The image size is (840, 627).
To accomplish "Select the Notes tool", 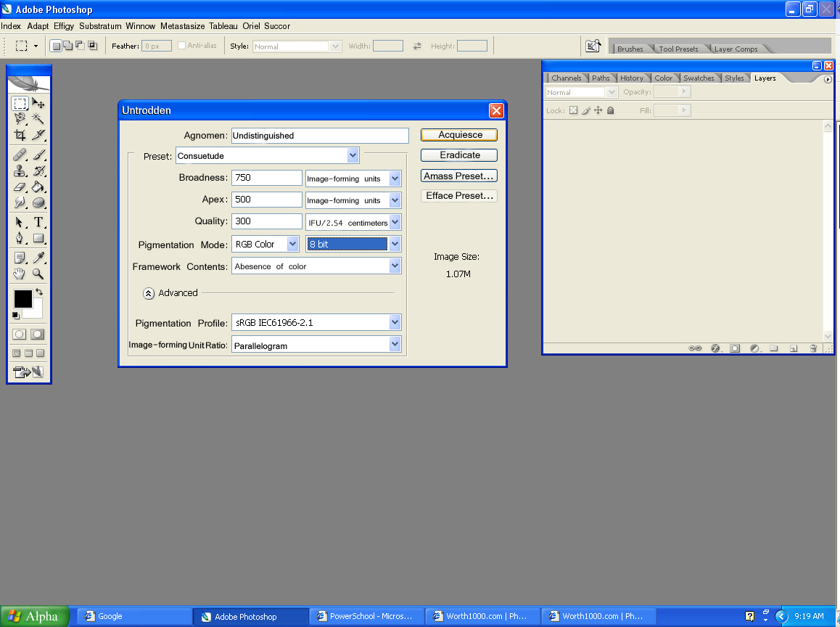I will tap(20, 258).
